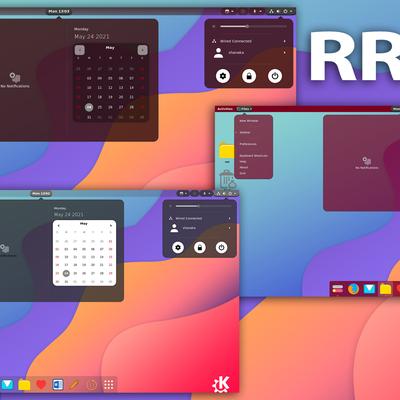Open Files app menu dropdown in right screenshot
This screenshot has width=400, height=400.
tap(244, 109)
